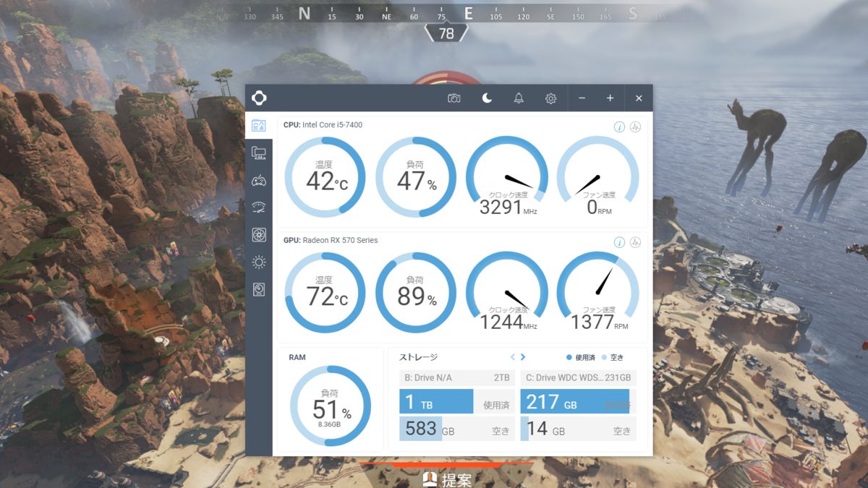
Task: Click the GPU load 89% gauge
Action: (x=416, y=293)
